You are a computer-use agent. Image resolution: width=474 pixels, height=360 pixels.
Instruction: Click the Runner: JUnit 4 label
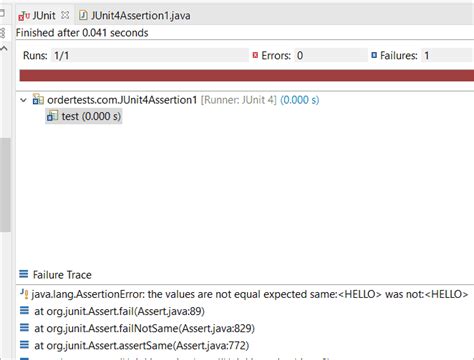(x=239, y=100)
